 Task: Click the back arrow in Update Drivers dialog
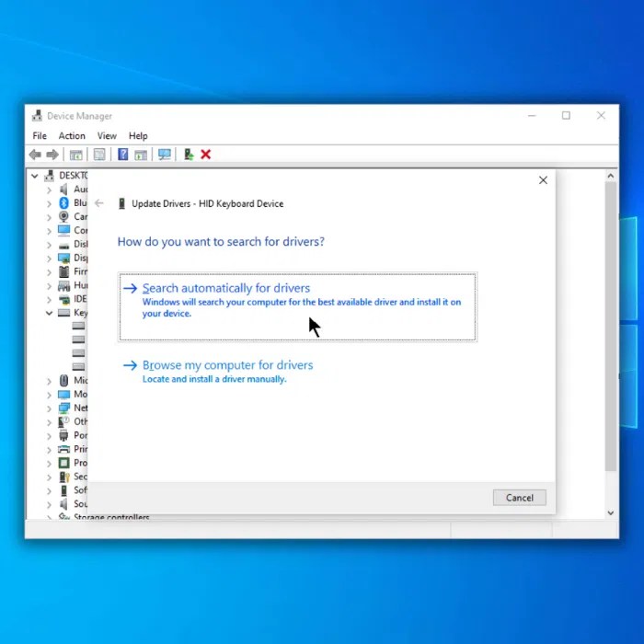[x=99, y=203]
